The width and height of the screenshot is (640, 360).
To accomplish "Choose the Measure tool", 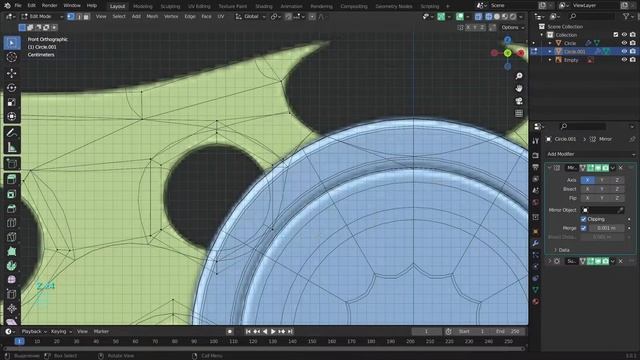I will click(x=12, y=147).
